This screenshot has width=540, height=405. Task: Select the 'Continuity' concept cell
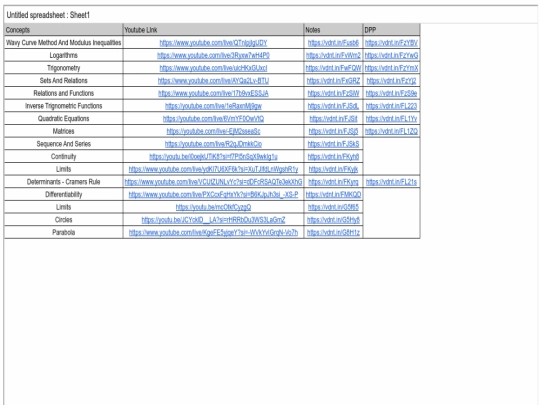63,157
